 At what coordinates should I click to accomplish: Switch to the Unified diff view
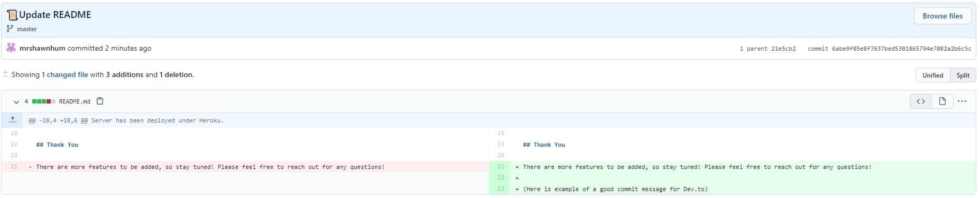[932, 75]
